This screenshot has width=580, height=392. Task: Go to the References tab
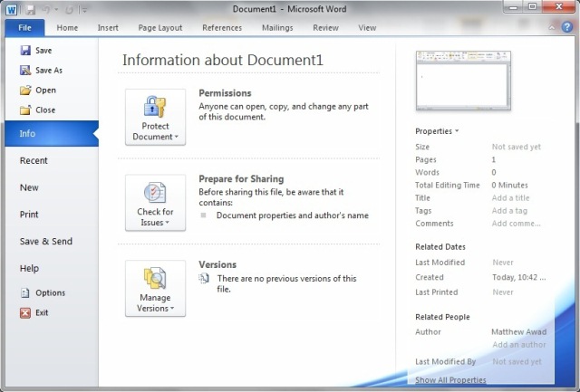[222, 28]
